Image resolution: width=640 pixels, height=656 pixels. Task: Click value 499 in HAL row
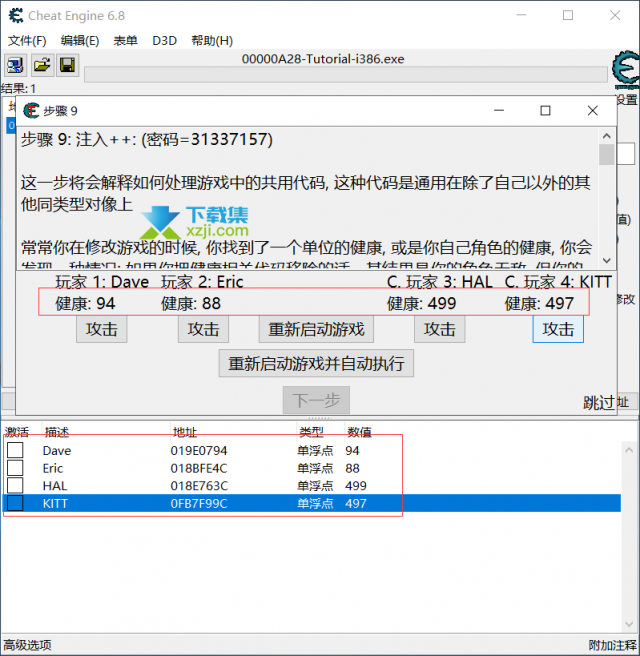pos(356,486)
